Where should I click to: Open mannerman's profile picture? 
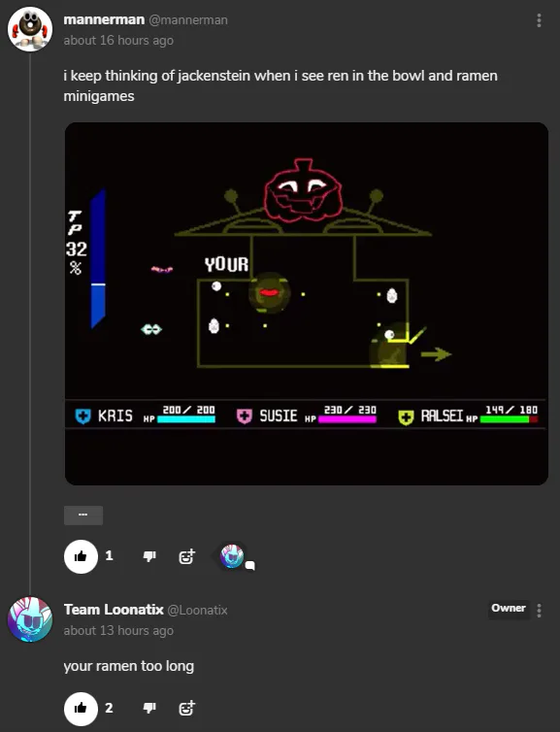pyautogui.click(x=30, y=29)
